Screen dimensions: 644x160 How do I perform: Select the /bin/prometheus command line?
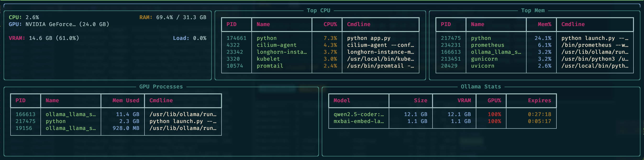[595, 45]
